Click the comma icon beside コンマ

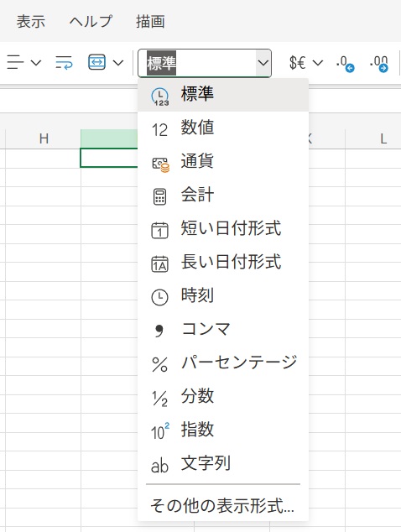coord(159,331)
